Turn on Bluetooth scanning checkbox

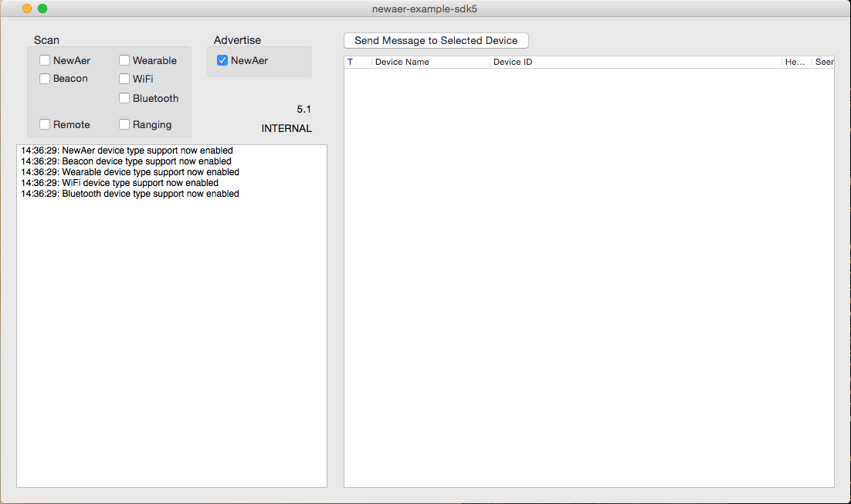[124, 98]
